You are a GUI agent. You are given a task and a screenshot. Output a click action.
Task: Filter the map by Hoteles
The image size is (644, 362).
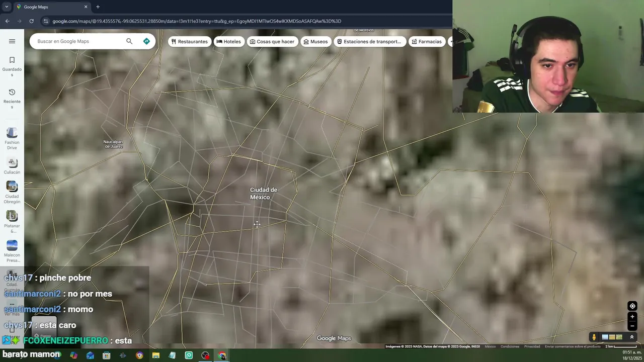tap(228, 42)
